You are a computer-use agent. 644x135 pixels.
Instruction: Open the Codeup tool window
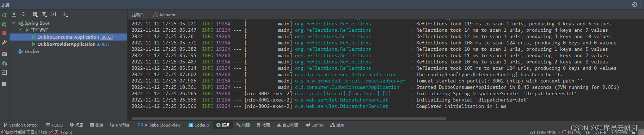199,125
